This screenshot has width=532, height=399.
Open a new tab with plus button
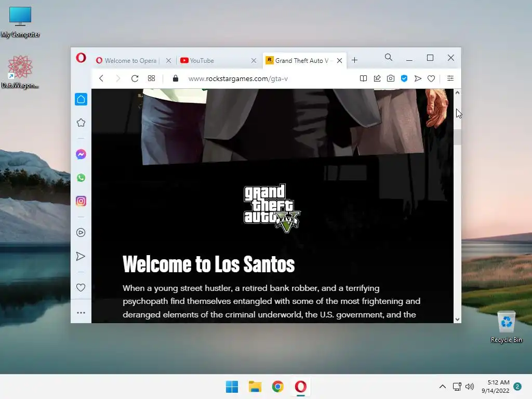[x=354, y=60]
